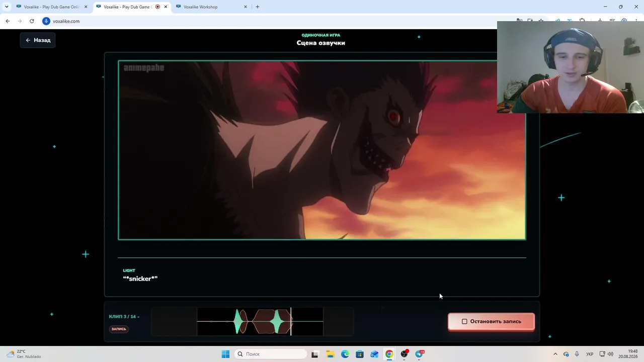The width and height of the screenshot is (644, 362).
Task: Reload the voxalike.com page
Action: click(32, 21)
